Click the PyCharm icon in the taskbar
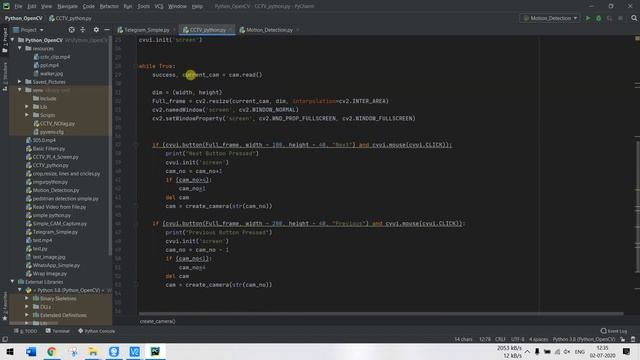Viewport: 640px width, 360px height. coord(155,351)
